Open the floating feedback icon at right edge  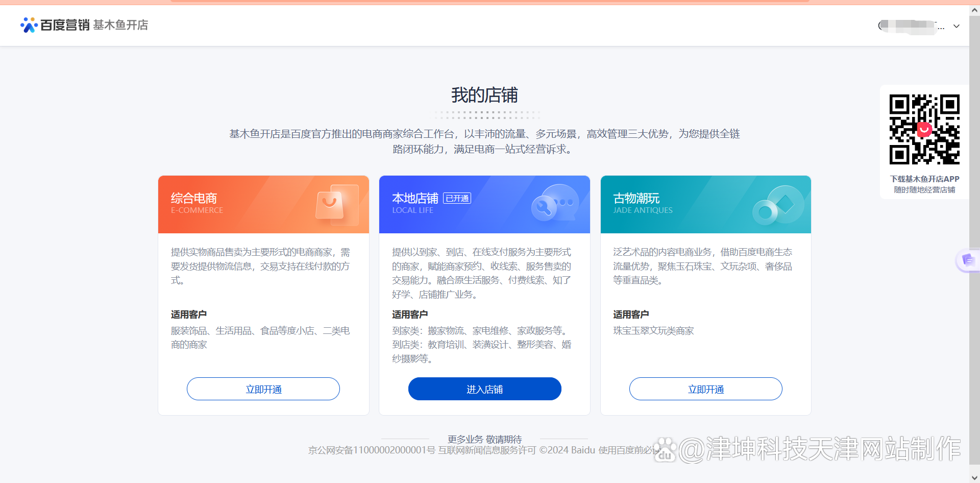pos(968,260)
